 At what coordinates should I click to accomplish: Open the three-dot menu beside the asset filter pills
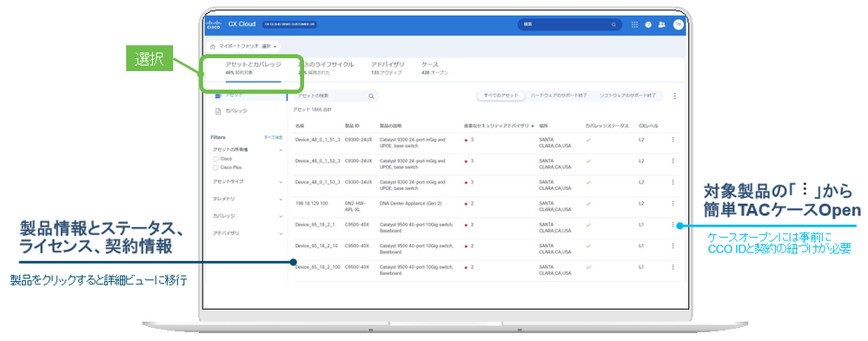(x=674, y=95)
